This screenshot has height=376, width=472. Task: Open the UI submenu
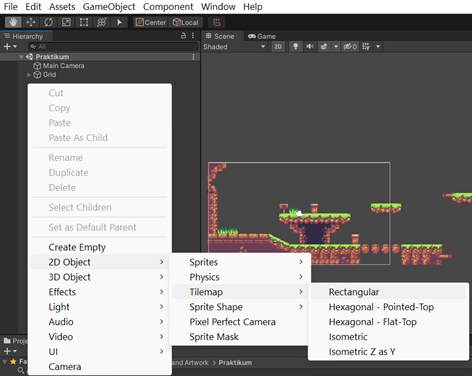tap(99, 352)
